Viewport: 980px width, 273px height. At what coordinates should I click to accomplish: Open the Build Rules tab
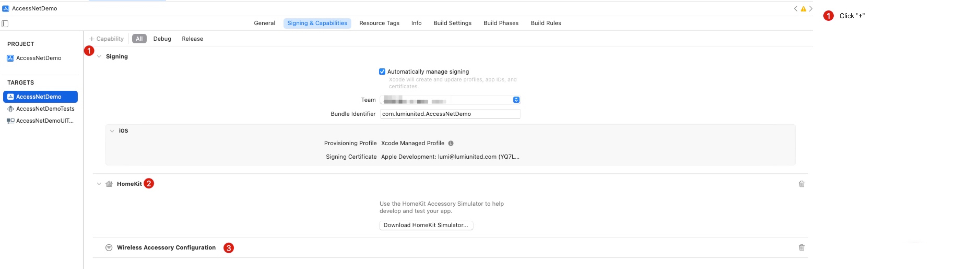[x=546, y=23]
